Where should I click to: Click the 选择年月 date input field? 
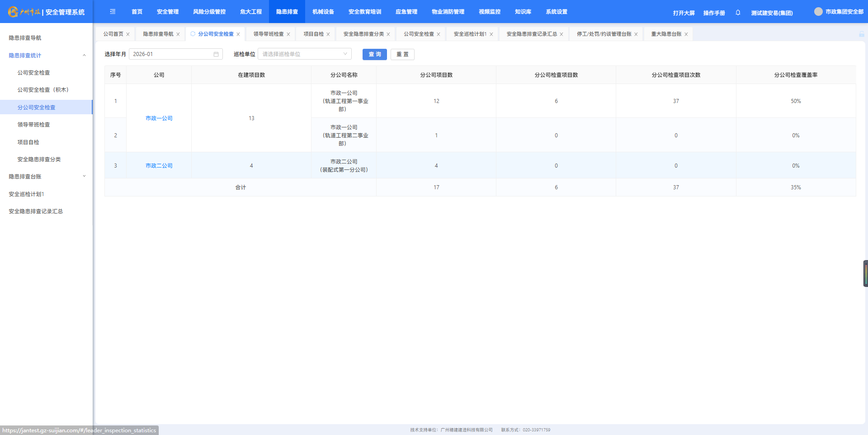tap(172, 54)
